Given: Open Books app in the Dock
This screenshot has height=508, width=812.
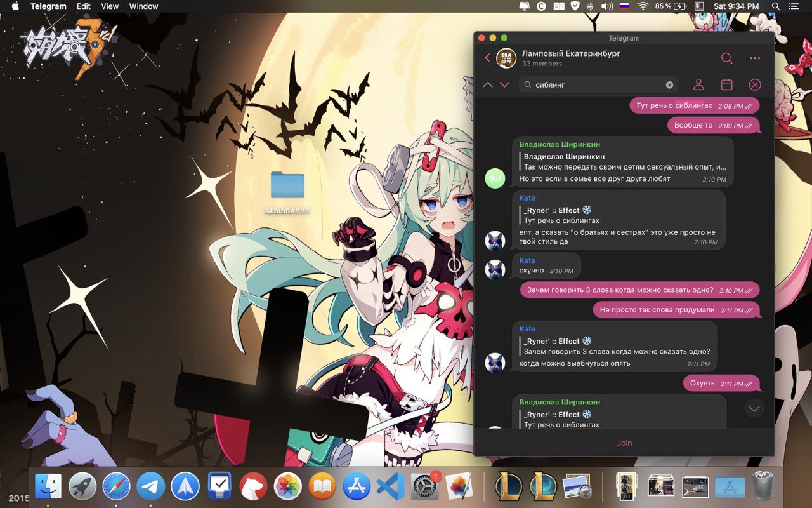Looking at the screenshot, I should 322,487.
